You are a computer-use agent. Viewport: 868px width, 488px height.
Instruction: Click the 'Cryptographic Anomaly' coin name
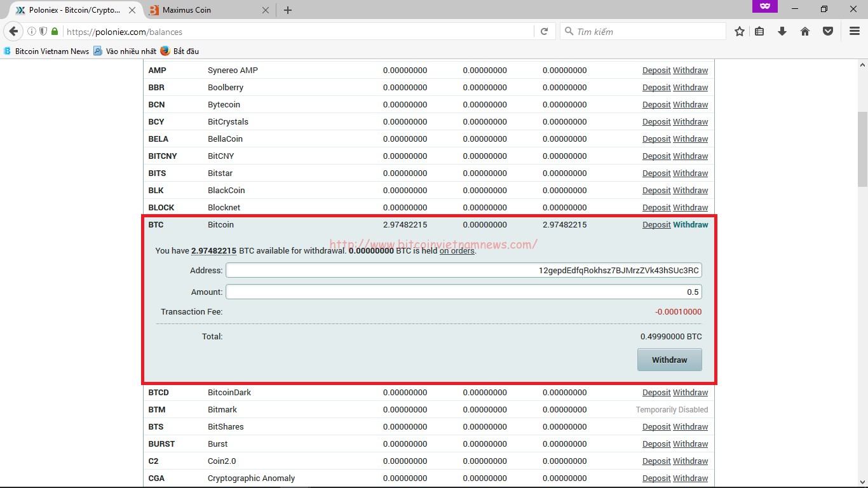(x=251, y=478)
